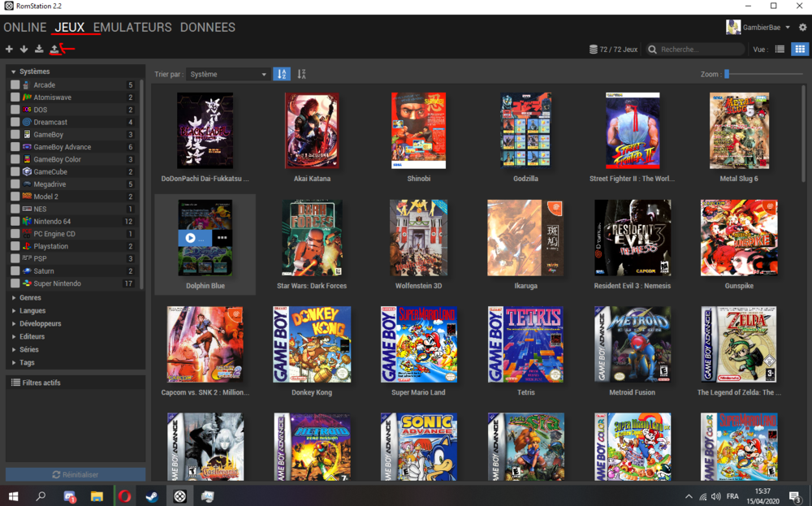The image size is (812, 506).
Task: Click the Super Nintendo system icon
Action: 27,283
